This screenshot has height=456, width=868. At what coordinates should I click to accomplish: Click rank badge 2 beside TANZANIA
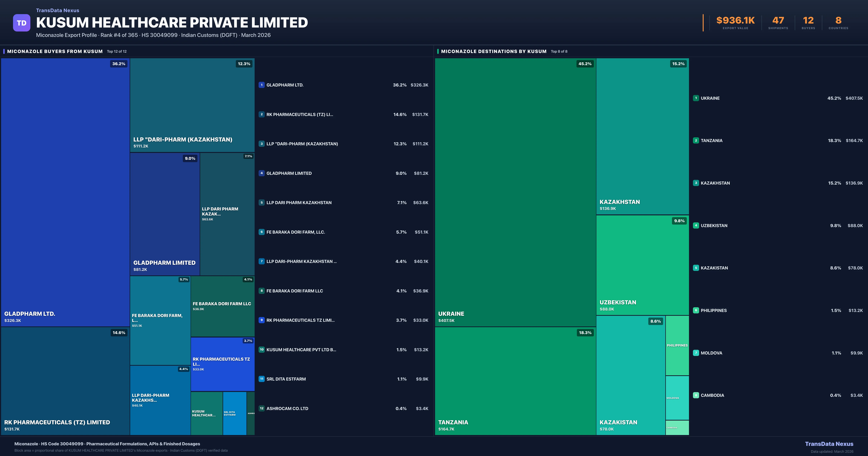pos(696,140)
